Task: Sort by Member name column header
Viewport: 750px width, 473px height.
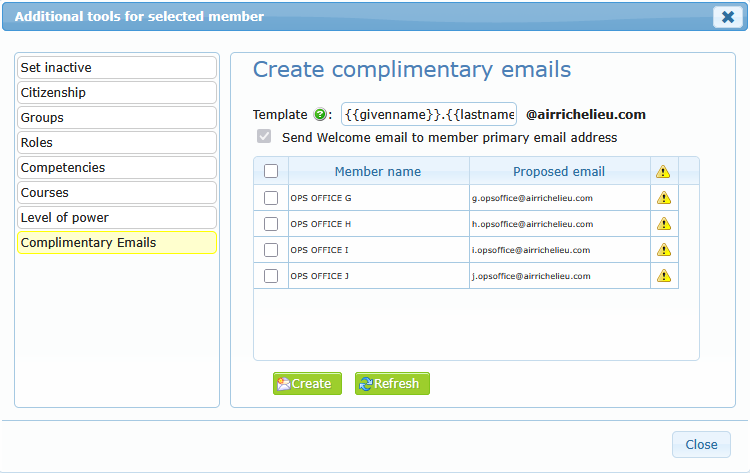Action: [378, 172]
